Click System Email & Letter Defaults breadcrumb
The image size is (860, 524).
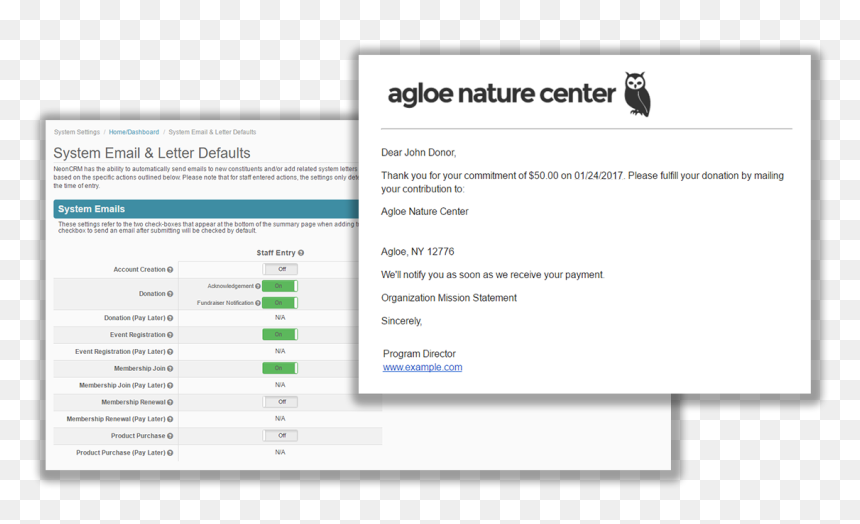point(212,132)
